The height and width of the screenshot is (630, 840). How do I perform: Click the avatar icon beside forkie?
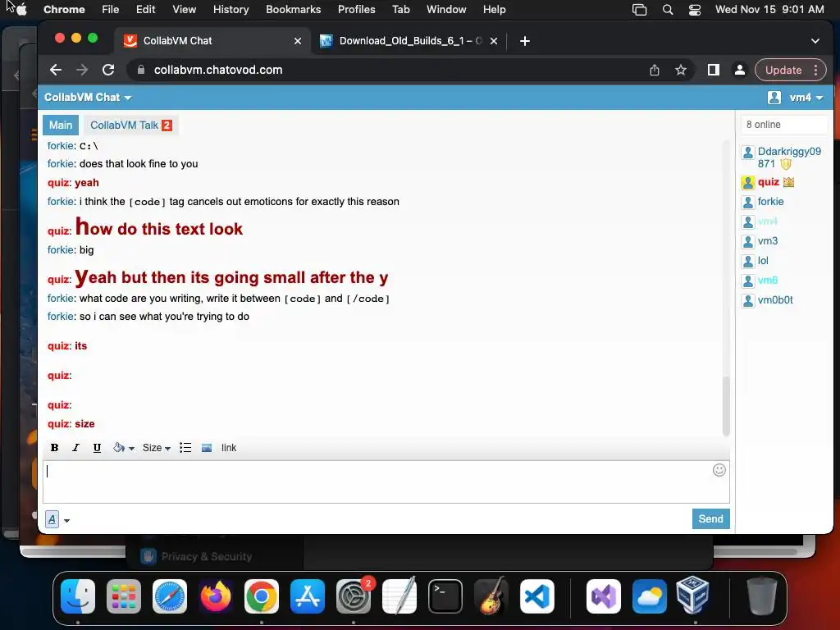click(748, 203)
